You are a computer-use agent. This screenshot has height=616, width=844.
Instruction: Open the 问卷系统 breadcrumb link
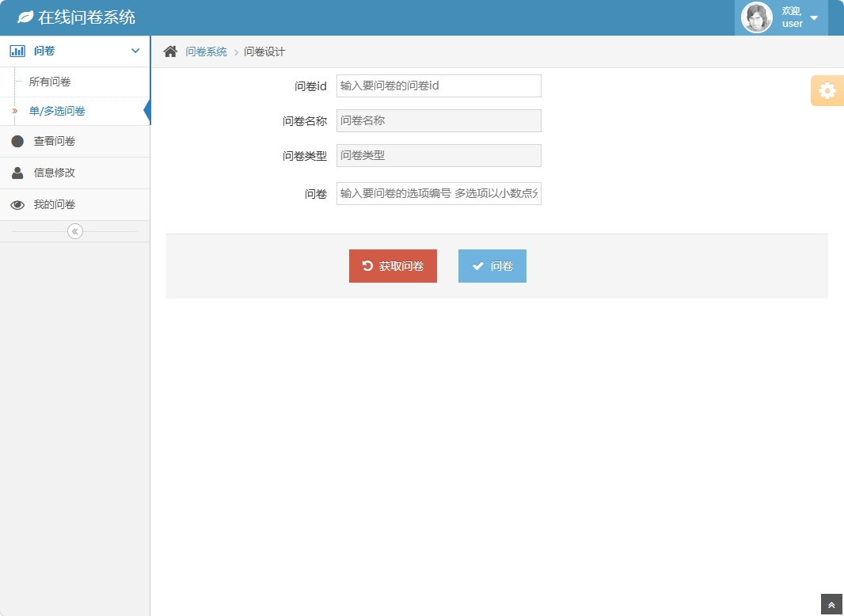point(205,50)
